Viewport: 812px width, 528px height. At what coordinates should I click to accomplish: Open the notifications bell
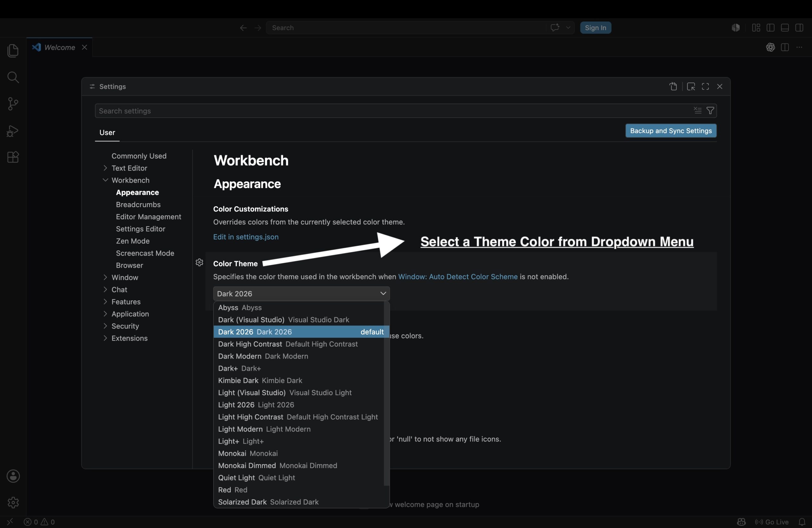point(802,522)
